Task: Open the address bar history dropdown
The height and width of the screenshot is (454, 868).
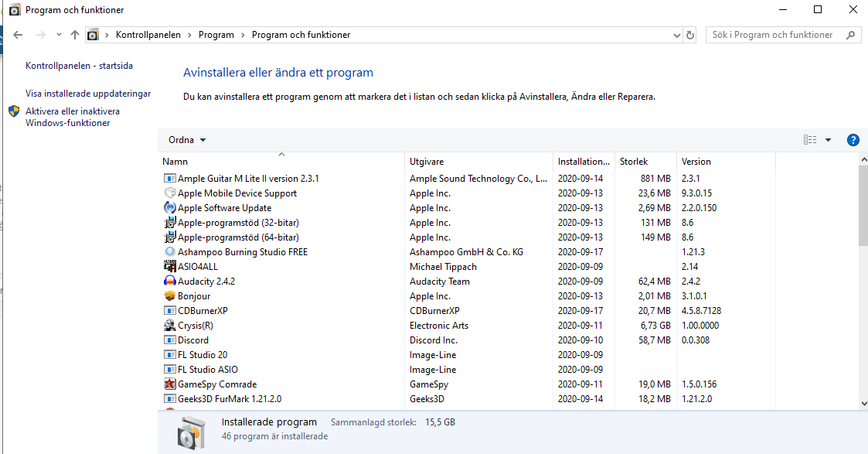Action: [677, 35]
